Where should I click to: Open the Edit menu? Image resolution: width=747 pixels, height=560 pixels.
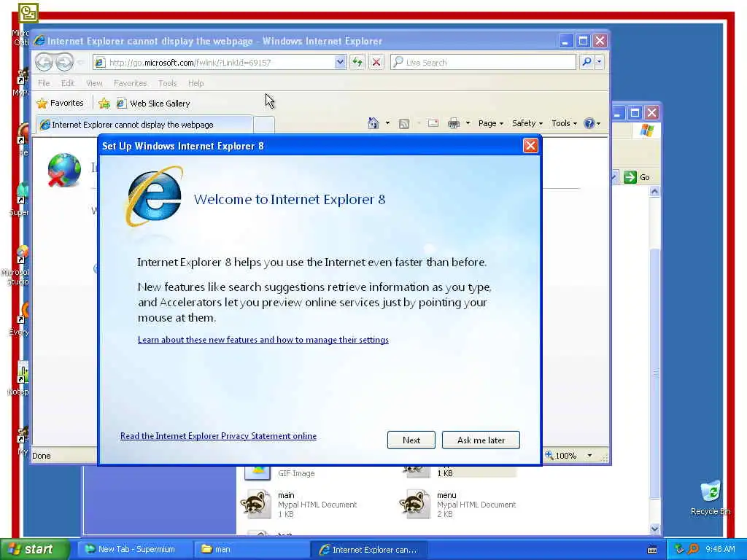pyautogui.click(x=68, y=83)
